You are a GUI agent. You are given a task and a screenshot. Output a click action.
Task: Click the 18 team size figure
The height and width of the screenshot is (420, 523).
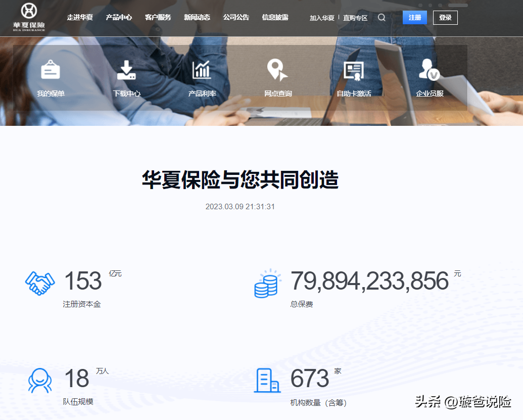click(77, 378)
